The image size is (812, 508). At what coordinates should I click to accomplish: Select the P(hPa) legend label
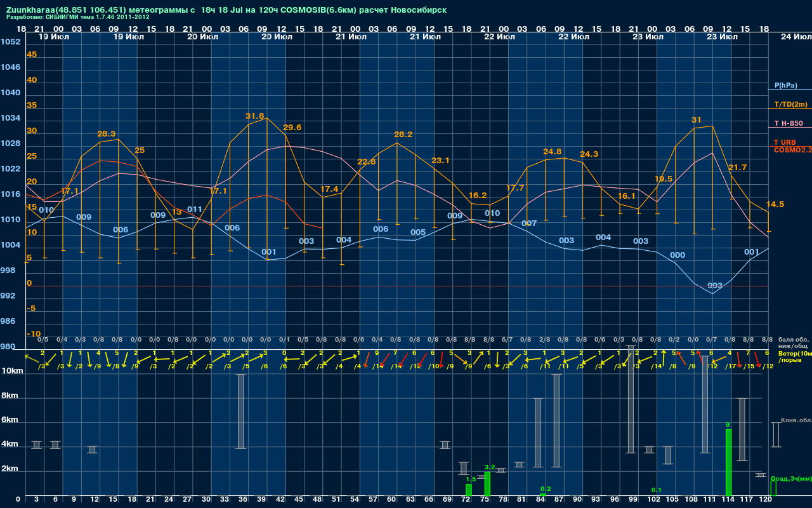click(x=785, y=85)
